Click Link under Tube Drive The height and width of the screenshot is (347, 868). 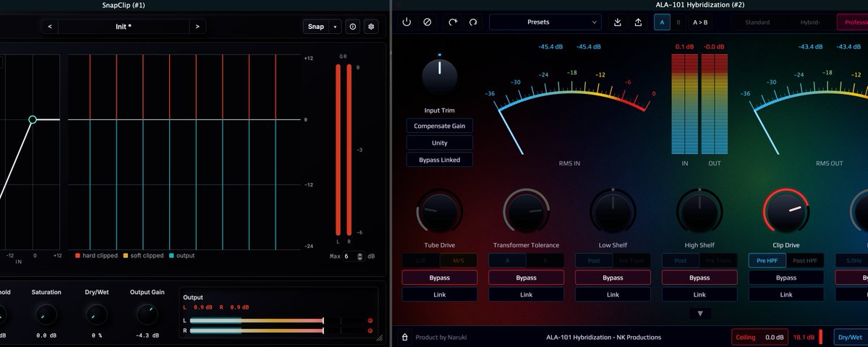coord(440,295)
